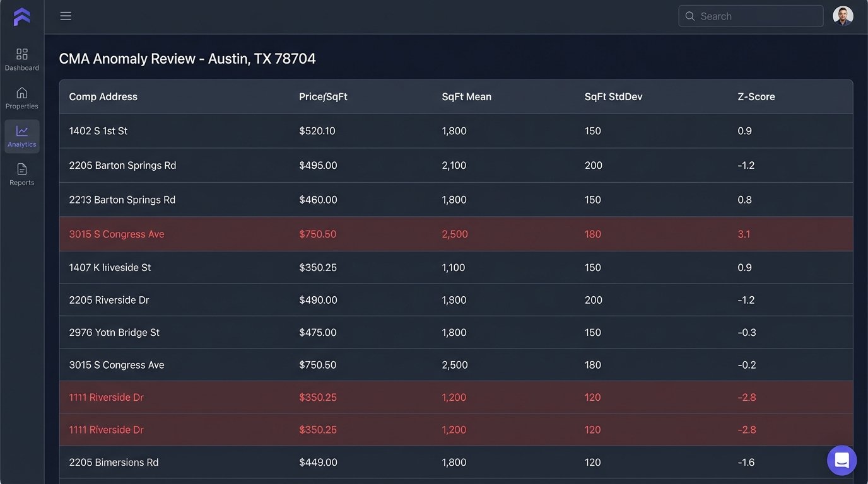The width and height of the screenshot is (868, 484).
Task: Click the app logo icon
Action: tap(21, 17)
